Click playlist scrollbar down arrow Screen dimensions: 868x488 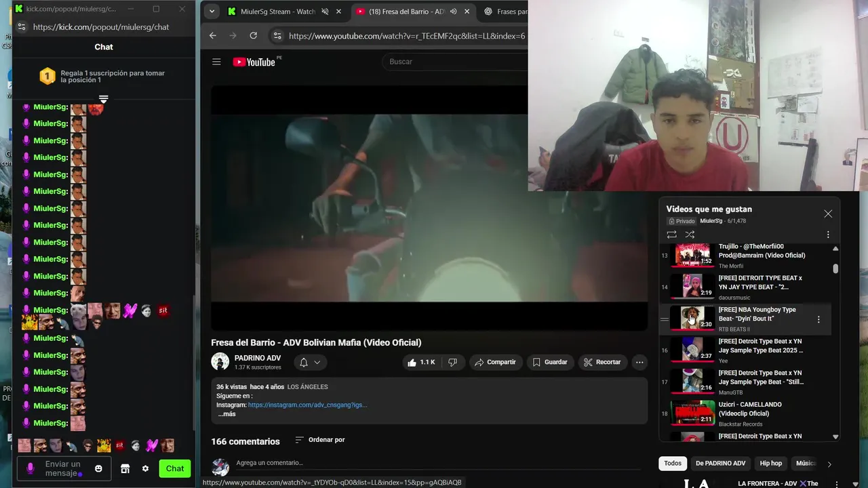(x=835, y=437)
